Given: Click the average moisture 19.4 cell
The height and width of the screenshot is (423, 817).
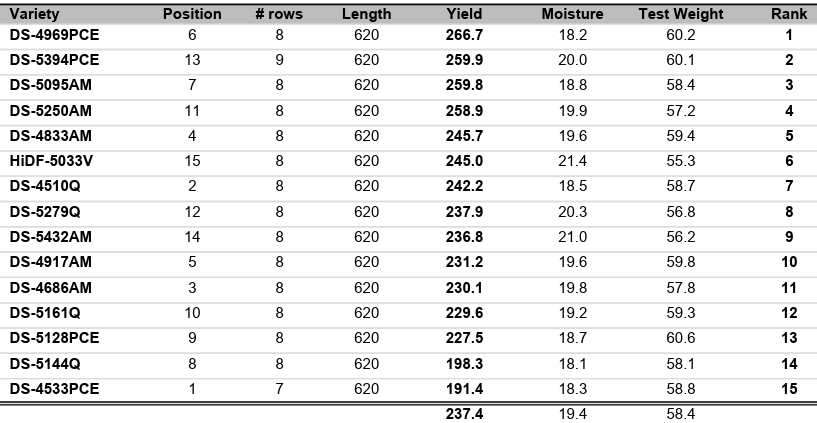Looking at the screenshot, I should click(x=573, y=413).
